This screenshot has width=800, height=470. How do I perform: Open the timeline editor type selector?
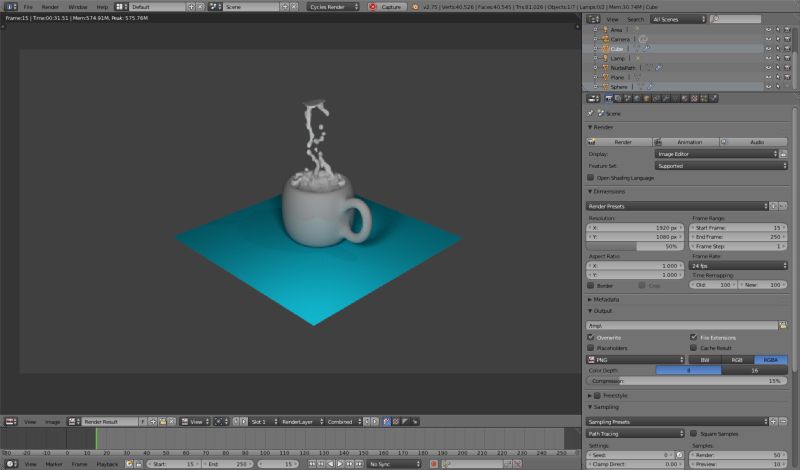click(11, 464)
